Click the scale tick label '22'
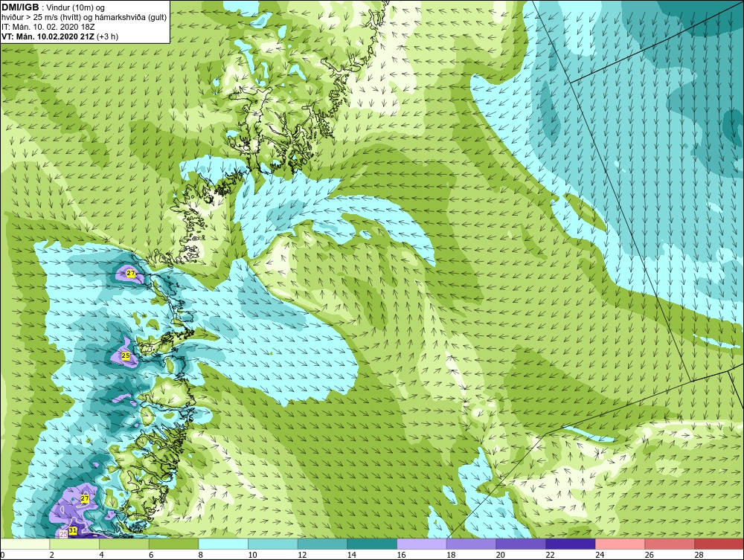744x560 pixels. (x=550, y=555)
